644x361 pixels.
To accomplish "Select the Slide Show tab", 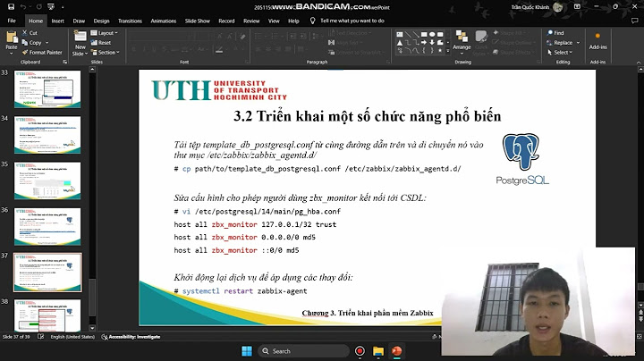I will click(198, 21).
